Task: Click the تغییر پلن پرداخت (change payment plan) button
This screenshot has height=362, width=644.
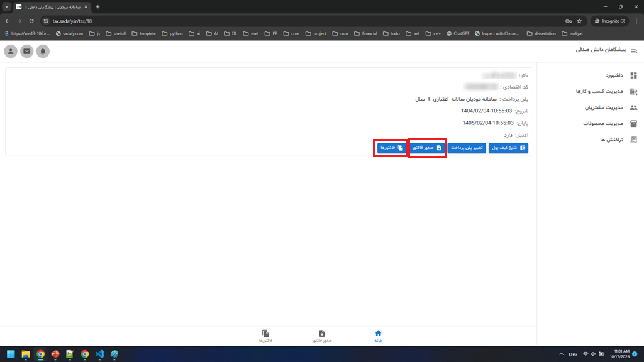Action: 466,148
